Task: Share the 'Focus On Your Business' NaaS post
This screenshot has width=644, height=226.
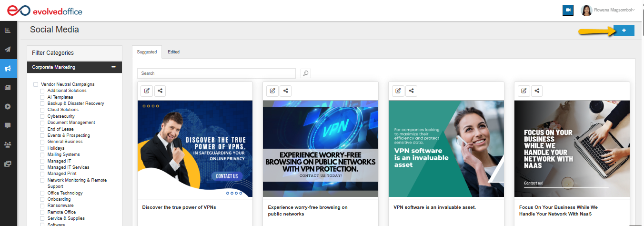Action: (x=537, y=91)
